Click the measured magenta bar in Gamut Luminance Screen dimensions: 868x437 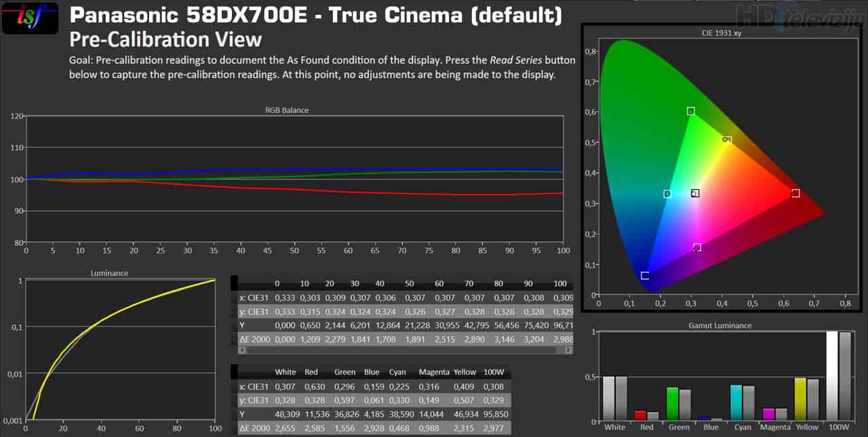(768, 415)
